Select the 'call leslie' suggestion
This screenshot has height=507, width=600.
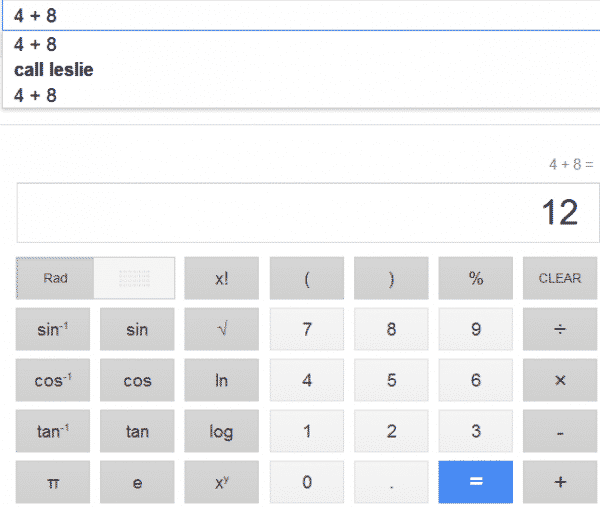[54, 70]
